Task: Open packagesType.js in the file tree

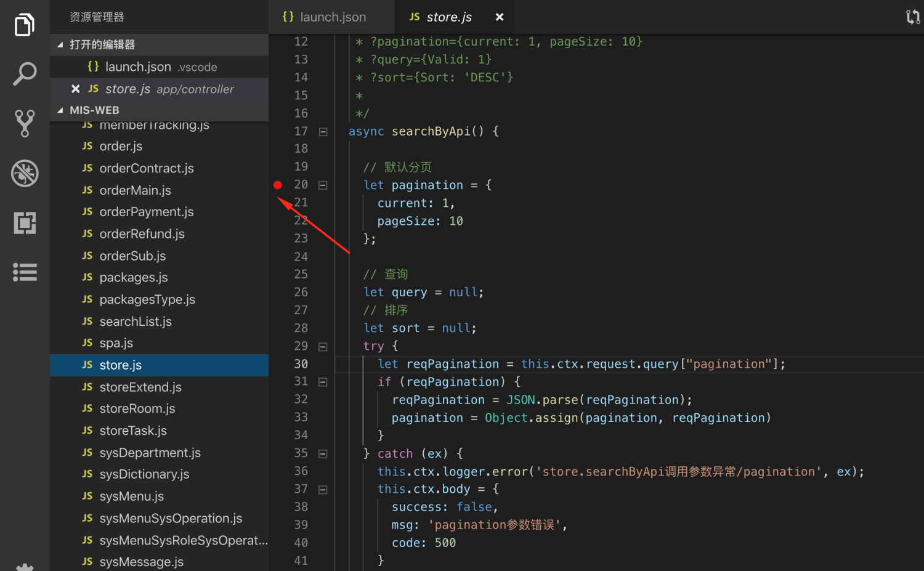Action: click(x=159, y=299)
